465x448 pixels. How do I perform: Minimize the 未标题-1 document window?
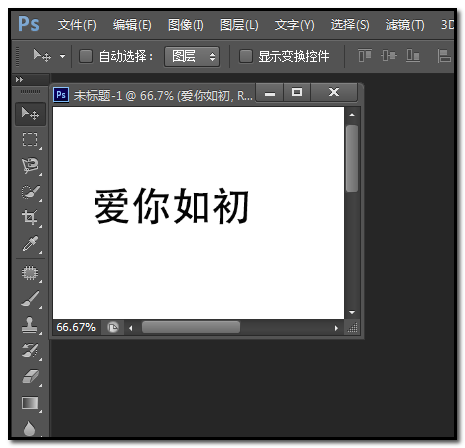pos(270,93)
